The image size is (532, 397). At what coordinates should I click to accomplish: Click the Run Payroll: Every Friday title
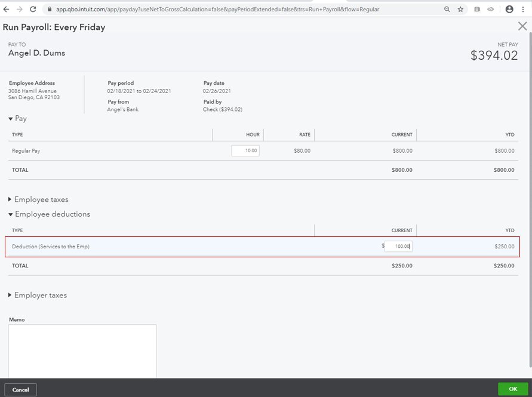pos(54,27)
